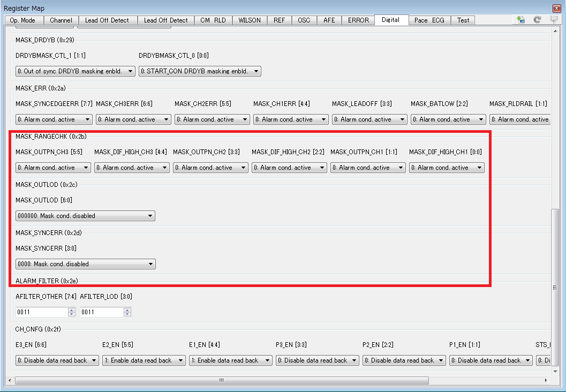The image size is (566, 392).
Task: Open the MASK_BATLOW [2:2] dropdown
Action: coord(448,119)
